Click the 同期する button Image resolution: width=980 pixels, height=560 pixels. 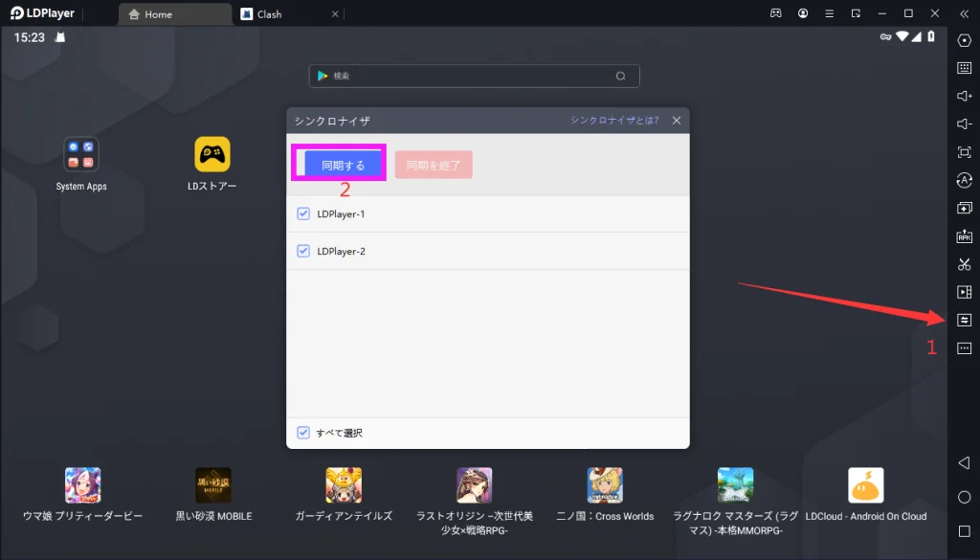[344, 165]
